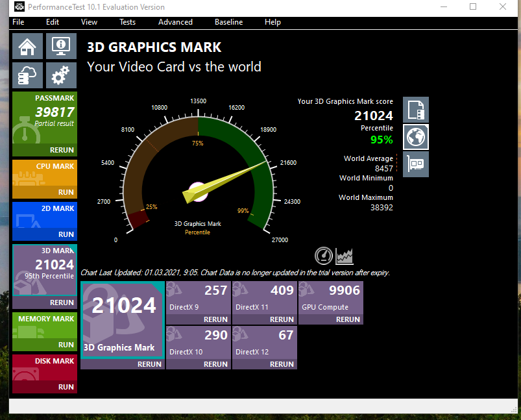Select the globe world comparison icon
This screenshot has width=521, height=420.
416,137
